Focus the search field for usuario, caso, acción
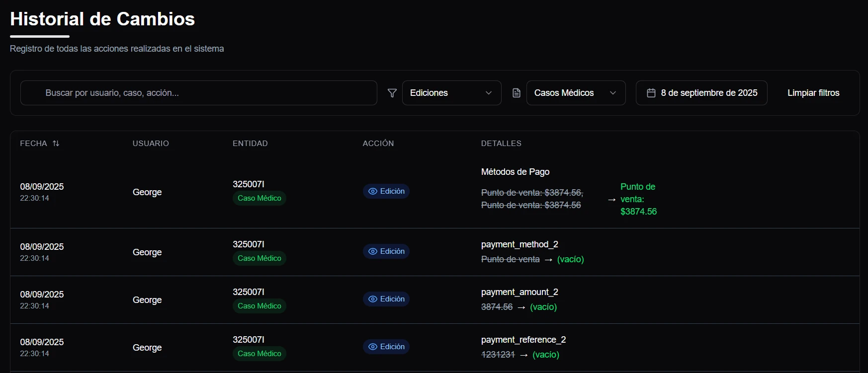 (x=199, y=93)
